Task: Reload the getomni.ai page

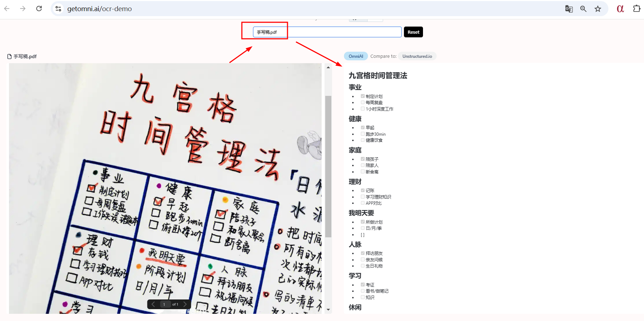Action: tap(39, 9)
